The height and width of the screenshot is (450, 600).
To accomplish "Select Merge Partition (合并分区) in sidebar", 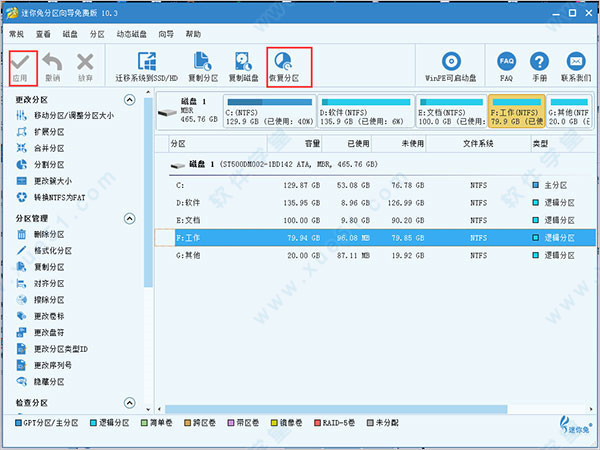I will (41, 148).
